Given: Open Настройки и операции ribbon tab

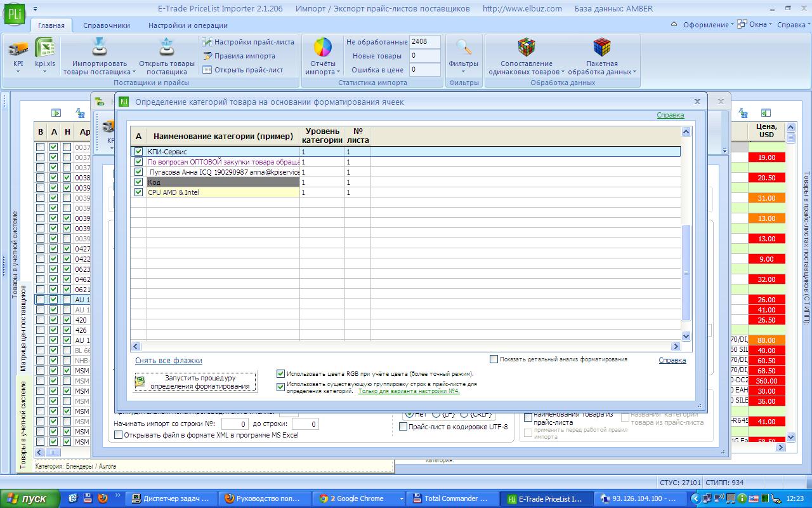Looking at the screenshot, I should pos(188,25).
